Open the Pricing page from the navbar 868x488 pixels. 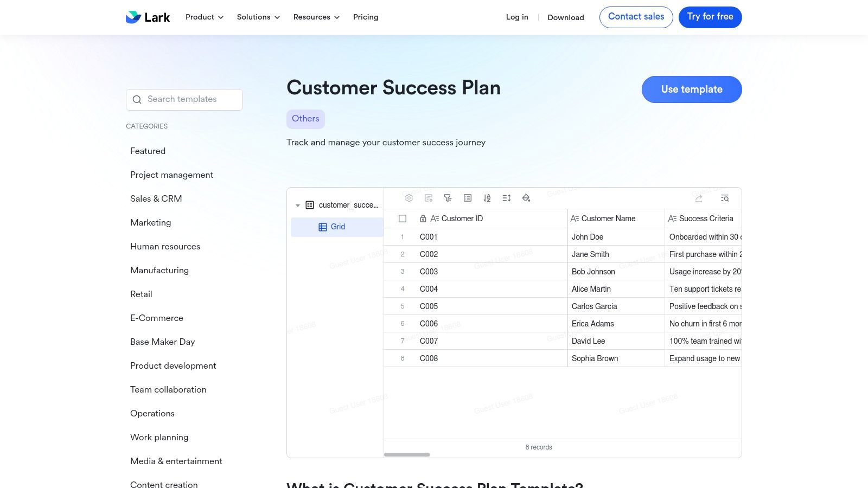[365, 17]
